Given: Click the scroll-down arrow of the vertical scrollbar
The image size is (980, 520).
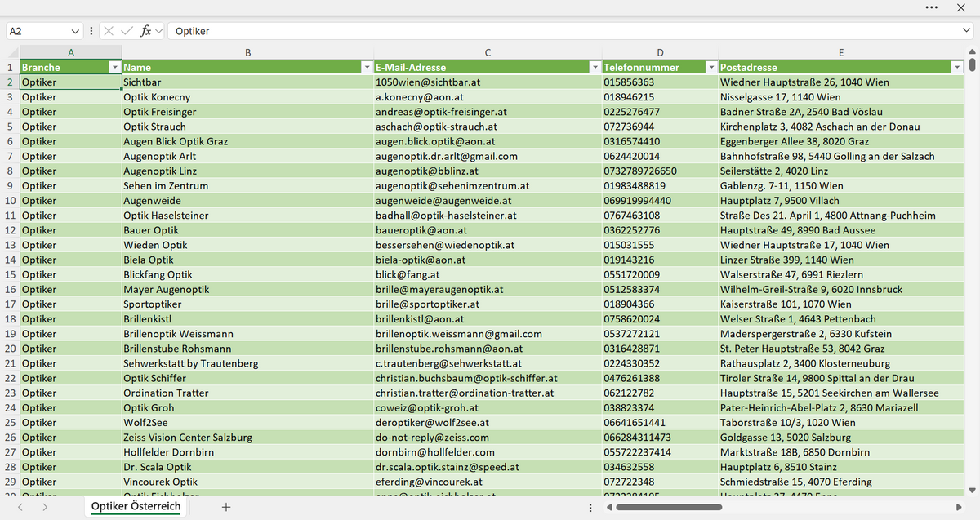Looking at the screenshot, I should (x=972, y=491).
